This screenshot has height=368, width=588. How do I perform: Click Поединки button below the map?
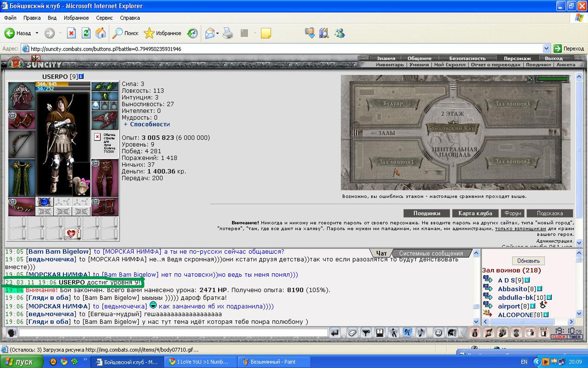point(427,213)
